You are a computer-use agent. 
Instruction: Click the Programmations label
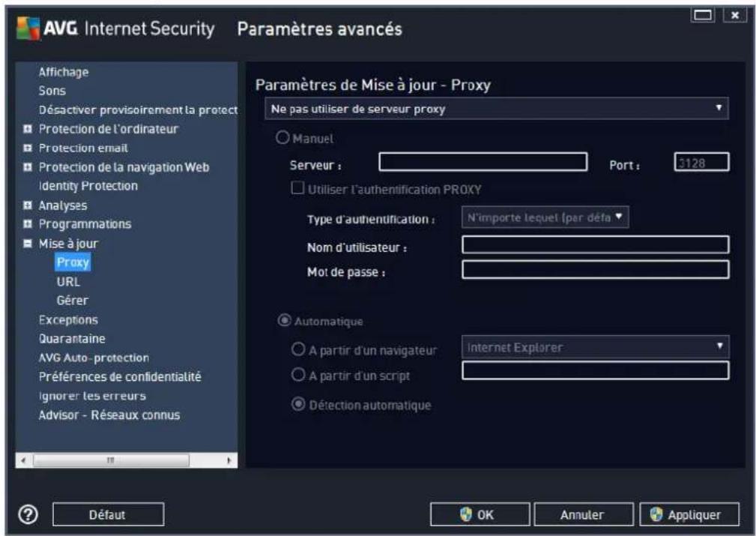[x=85, y=224]
